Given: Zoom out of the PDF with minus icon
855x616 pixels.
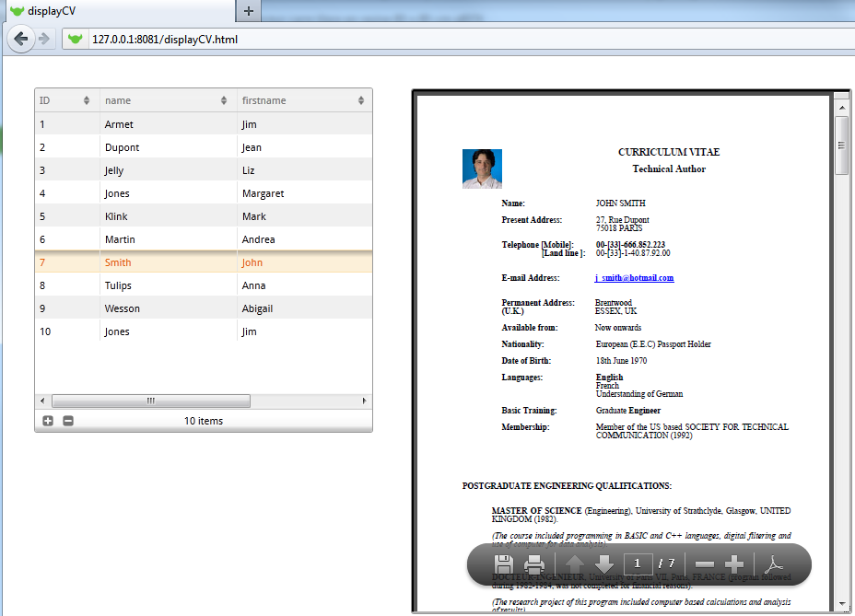Looking at the screenshot, I should pyautogui.click(x=704, y=564).
